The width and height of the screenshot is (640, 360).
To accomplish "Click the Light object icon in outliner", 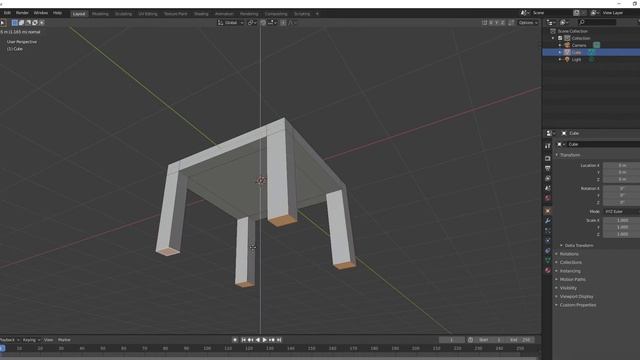I will click(x=567, y=59).
